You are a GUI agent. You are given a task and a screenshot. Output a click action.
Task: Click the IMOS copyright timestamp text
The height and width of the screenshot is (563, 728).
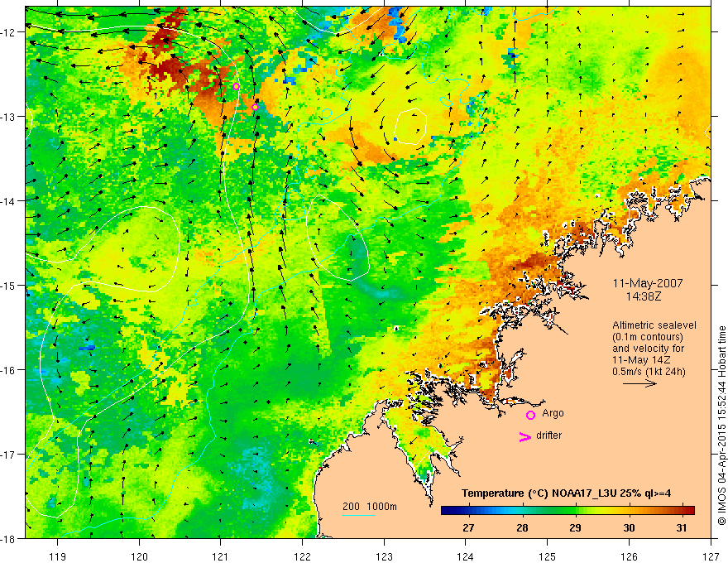[721, 426]
